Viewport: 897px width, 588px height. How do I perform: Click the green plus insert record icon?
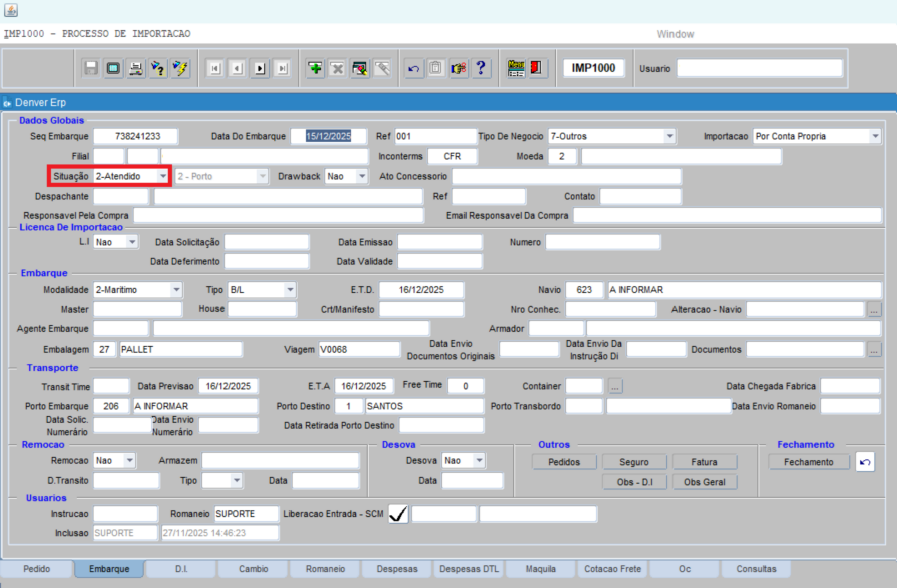[x=315, y=68]
